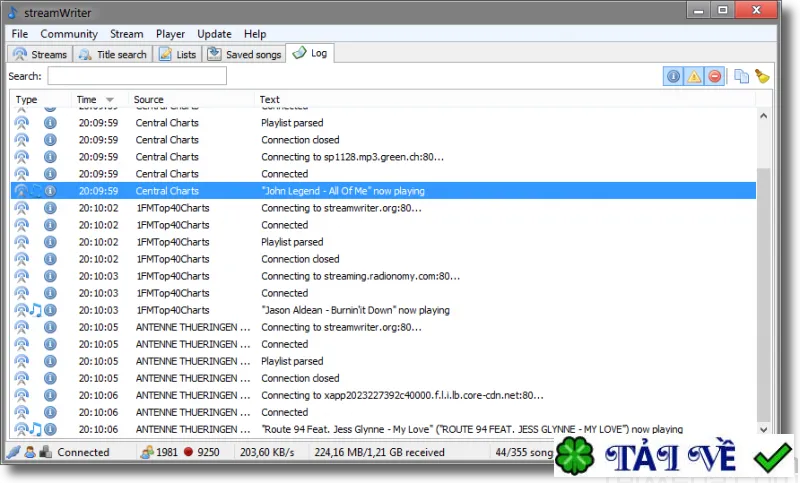The width and height of the screenshot is (800, 483).
Task: Select Central Charts "Connection closed" entry
Action: tap(383, 140)
